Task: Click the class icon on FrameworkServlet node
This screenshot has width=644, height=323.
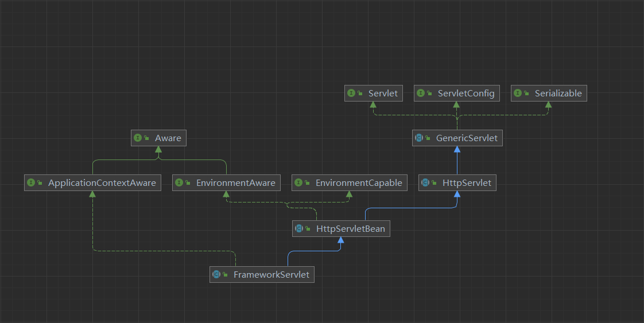Action: click(216, 275)
